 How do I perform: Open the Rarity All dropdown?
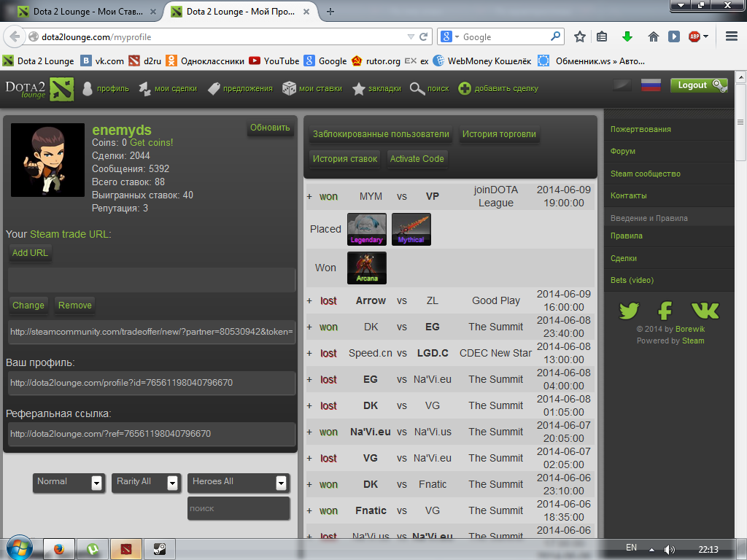(146, 483)
